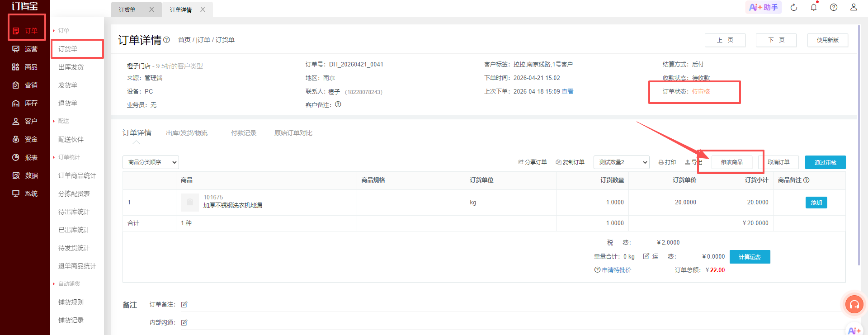Expand the 测试数量2 dropdown
The height and width of the screenshot is (335, 868).
click(621, 162)
